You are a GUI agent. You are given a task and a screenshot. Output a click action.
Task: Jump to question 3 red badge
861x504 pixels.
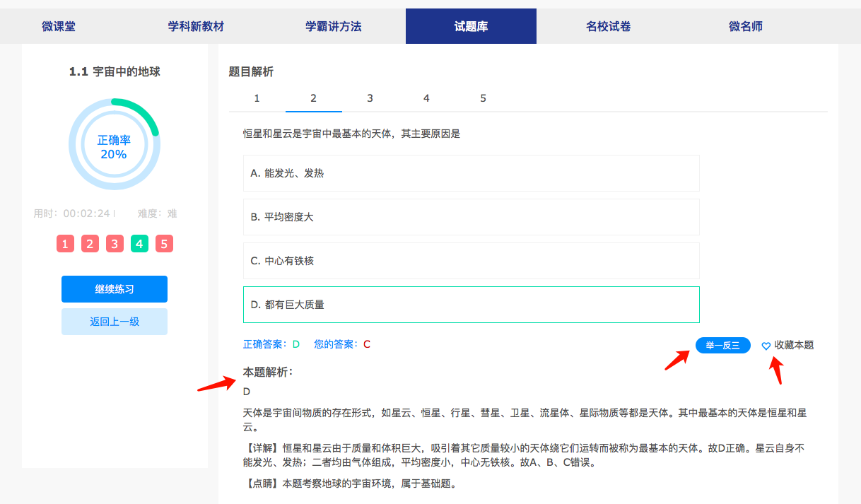tap(115, 244)
